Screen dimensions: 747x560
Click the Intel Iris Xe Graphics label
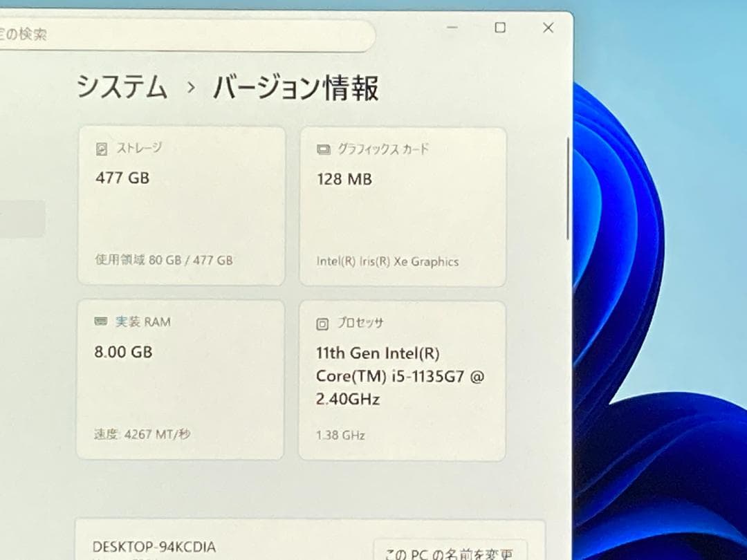pyautogui.click(x=386, y=262)
